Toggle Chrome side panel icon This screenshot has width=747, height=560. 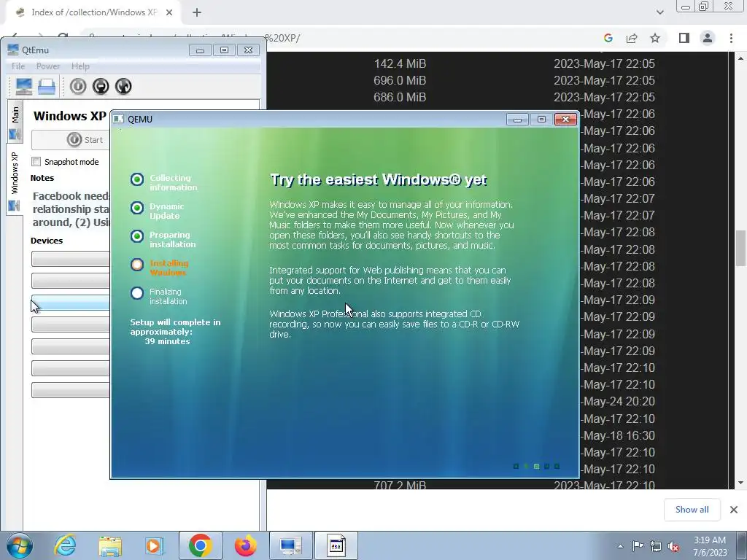point(684,38)
